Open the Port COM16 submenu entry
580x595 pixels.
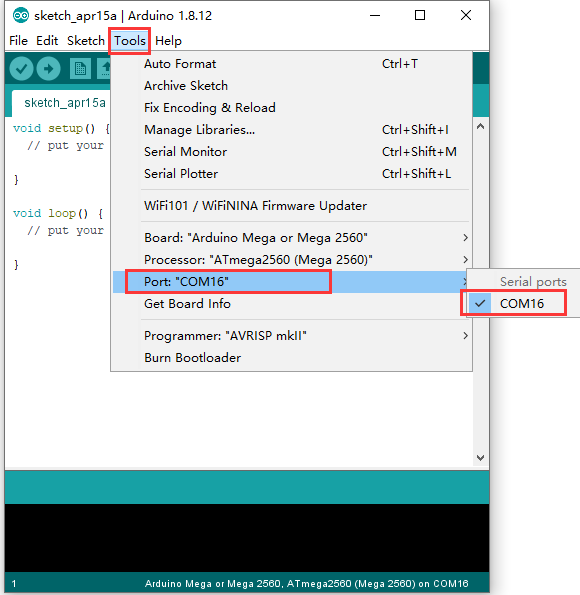coord(292,282)
